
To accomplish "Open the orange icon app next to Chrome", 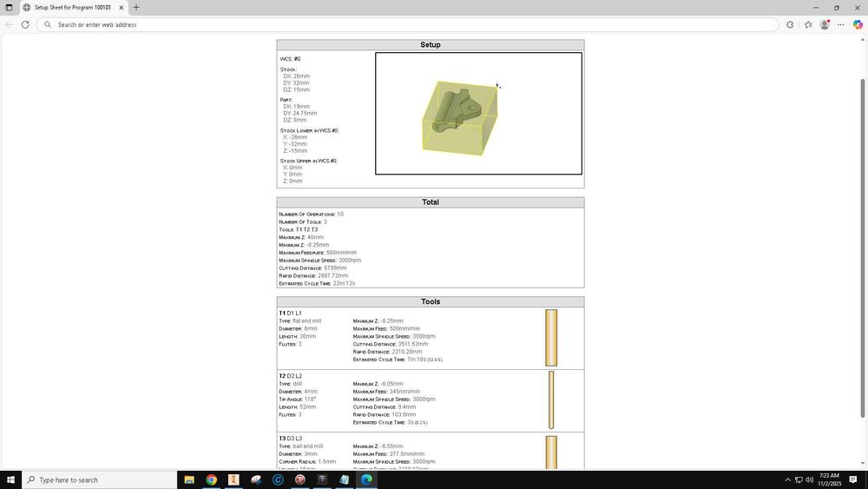I will [233, 479].
